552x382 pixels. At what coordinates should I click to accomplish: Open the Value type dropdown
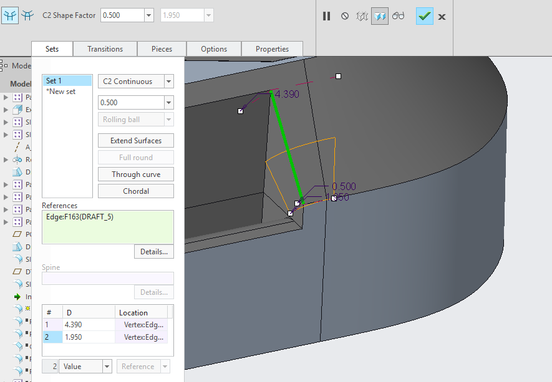tap(107, 367)
